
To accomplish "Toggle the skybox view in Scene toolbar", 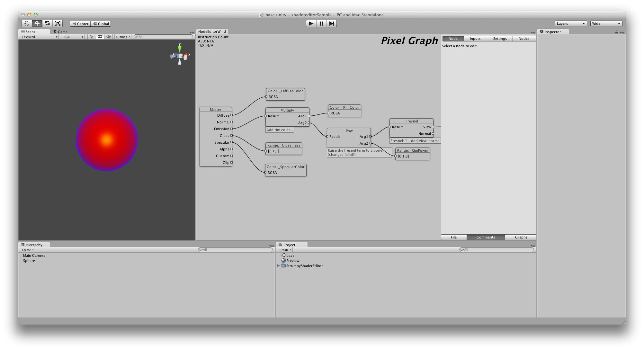I will point(100,37).
